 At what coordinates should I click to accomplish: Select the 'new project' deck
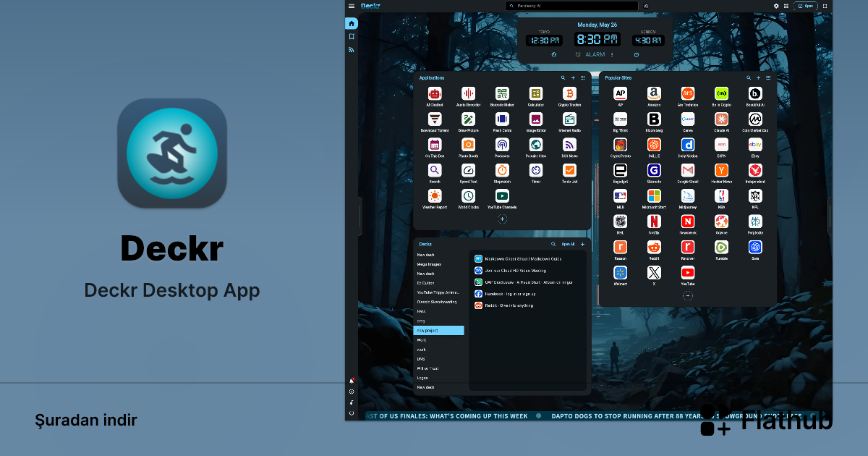pos(438,330)
